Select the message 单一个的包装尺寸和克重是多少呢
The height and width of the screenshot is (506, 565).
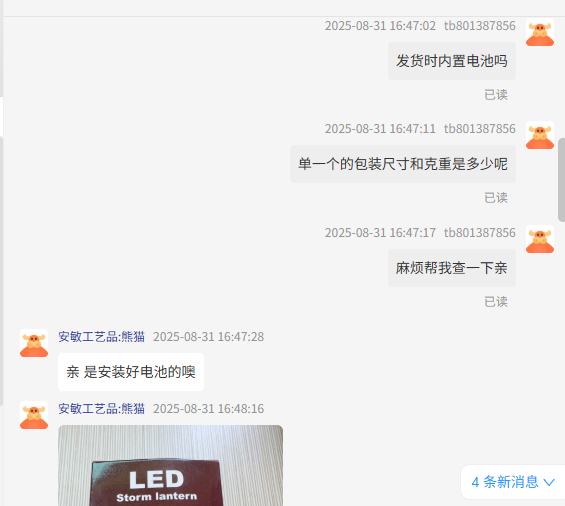[403, 164]
